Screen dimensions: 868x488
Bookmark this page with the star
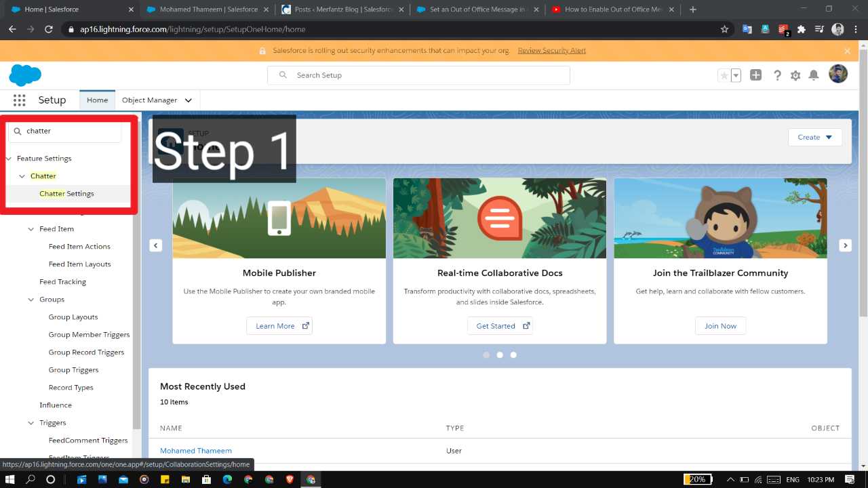(724, 29)
